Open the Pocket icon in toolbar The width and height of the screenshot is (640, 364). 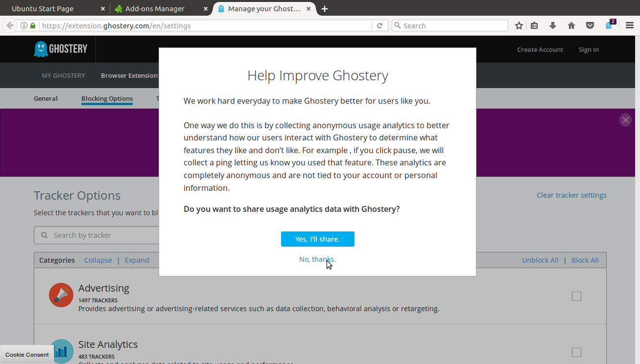tap(590, 25)
